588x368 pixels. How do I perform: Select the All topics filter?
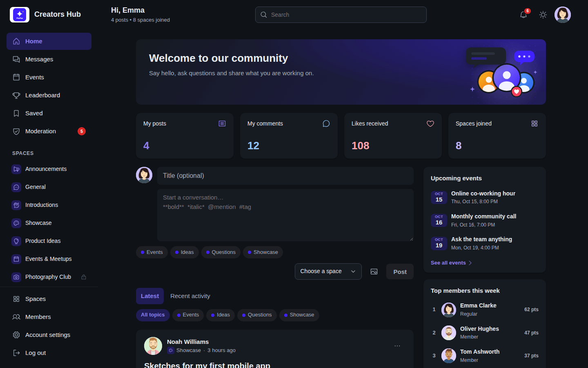pyautogui.click(x=153, y=315)
